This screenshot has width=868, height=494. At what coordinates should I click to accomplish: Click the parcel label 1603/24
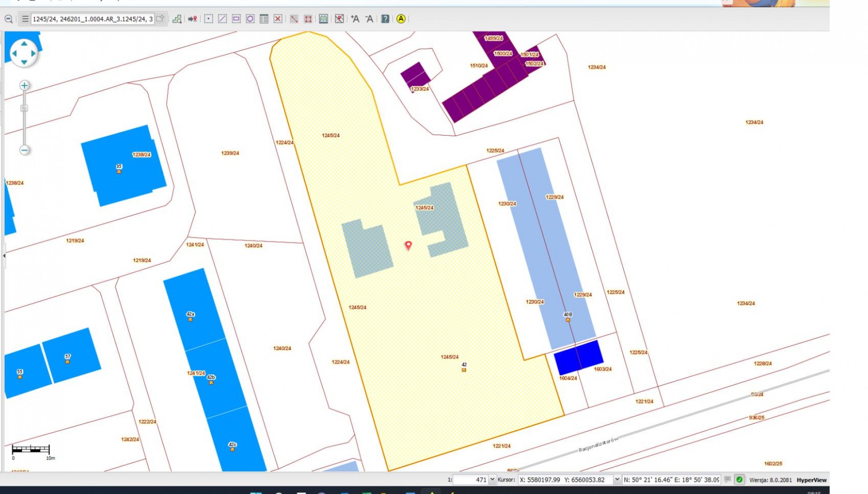tap(603, 369)
